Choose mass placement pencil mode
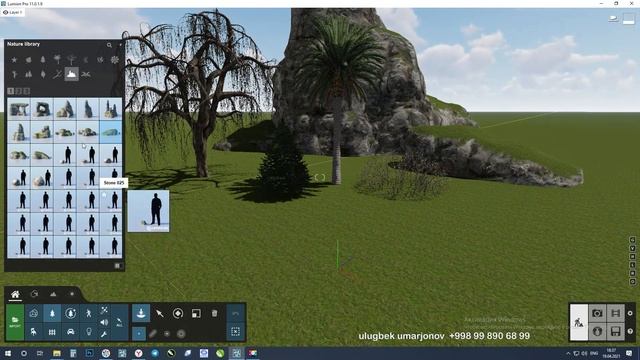This screenshot has width=640, height=360. coord(153,333)
